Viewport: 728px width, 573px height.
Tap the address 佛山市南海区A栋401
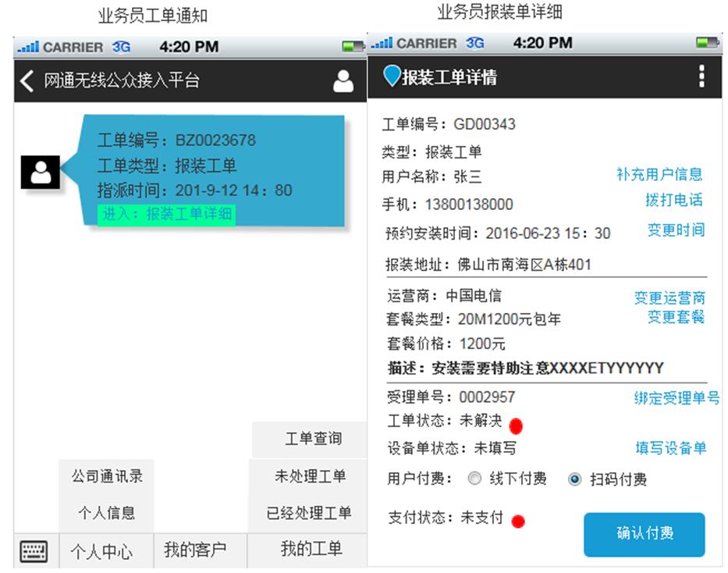pyautogui.click(x=524, y=265)
